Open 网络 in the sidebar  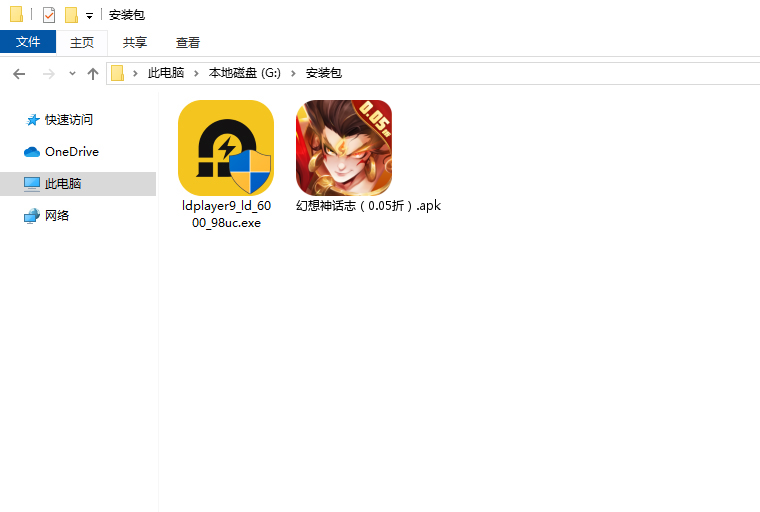[57, 216]
